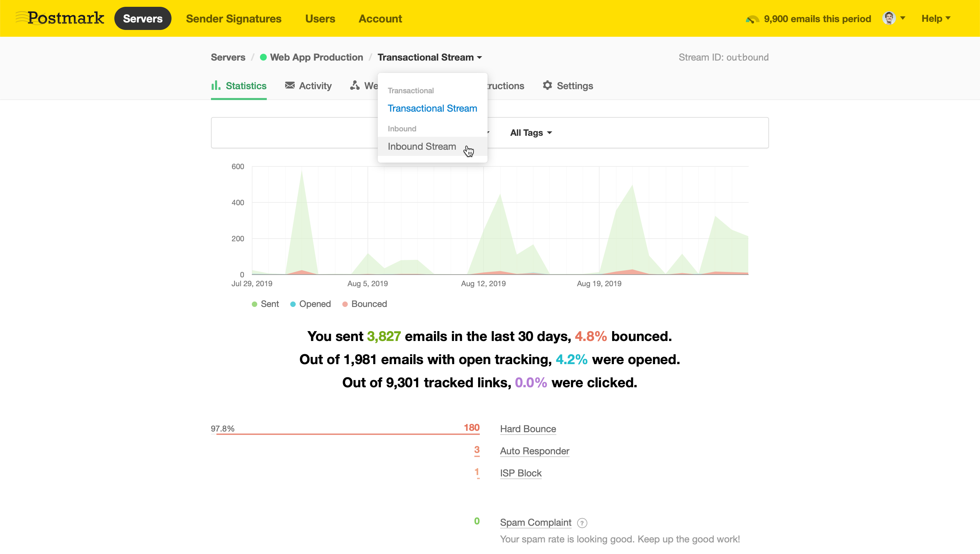Viewport: 980px width, 554px height.
Task: Select Inbound Stream from the menu
Action: coord(422,146)
